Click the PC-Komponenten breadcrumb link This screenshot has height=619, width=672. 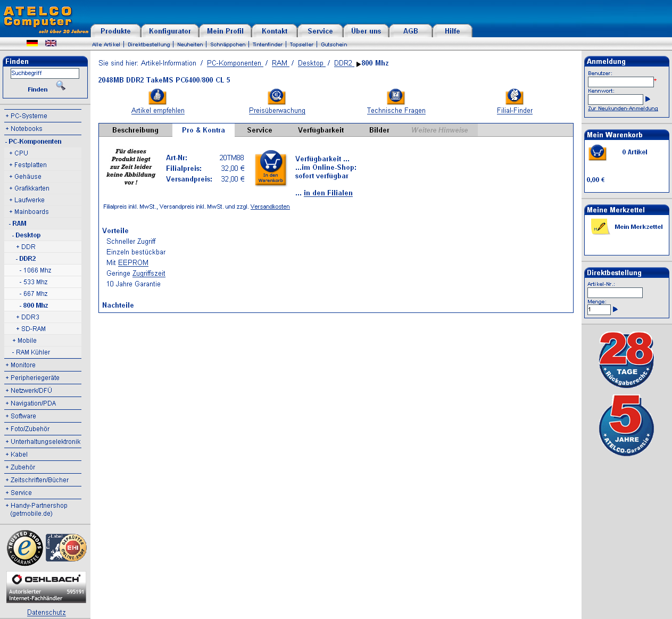pos(234,63)
